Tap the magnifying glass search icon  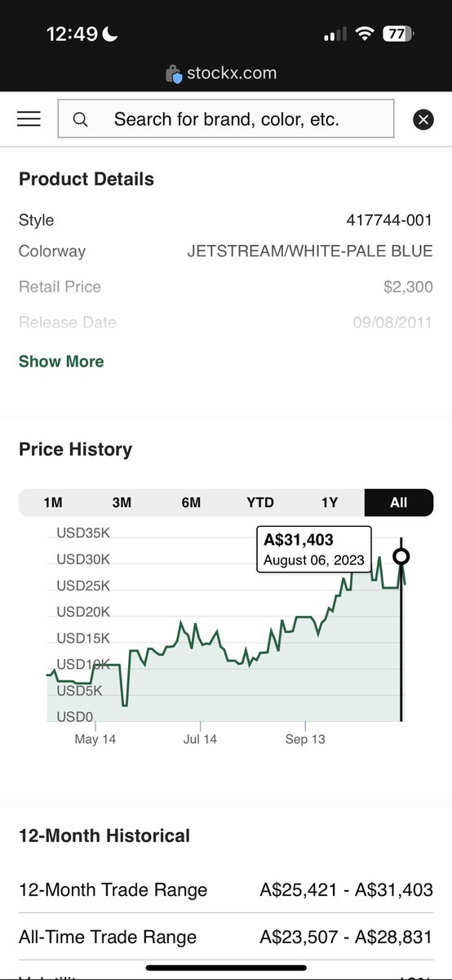pos(80,120)
